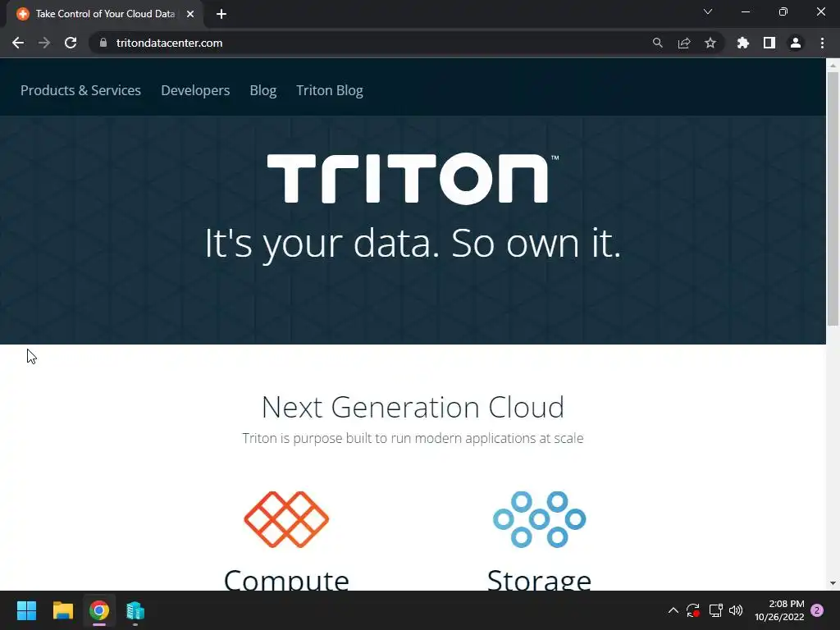Expand the tab search chevron

708,11
